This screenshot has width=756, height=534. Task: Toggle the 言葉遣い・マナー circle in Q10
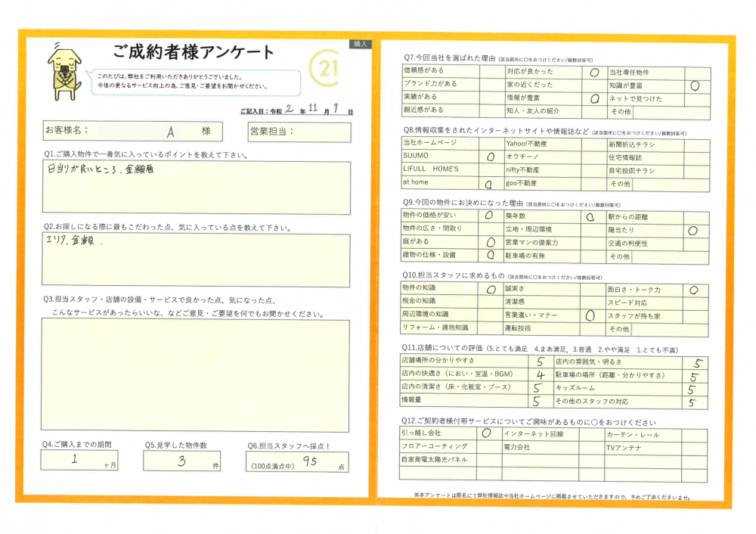point(592,315)
